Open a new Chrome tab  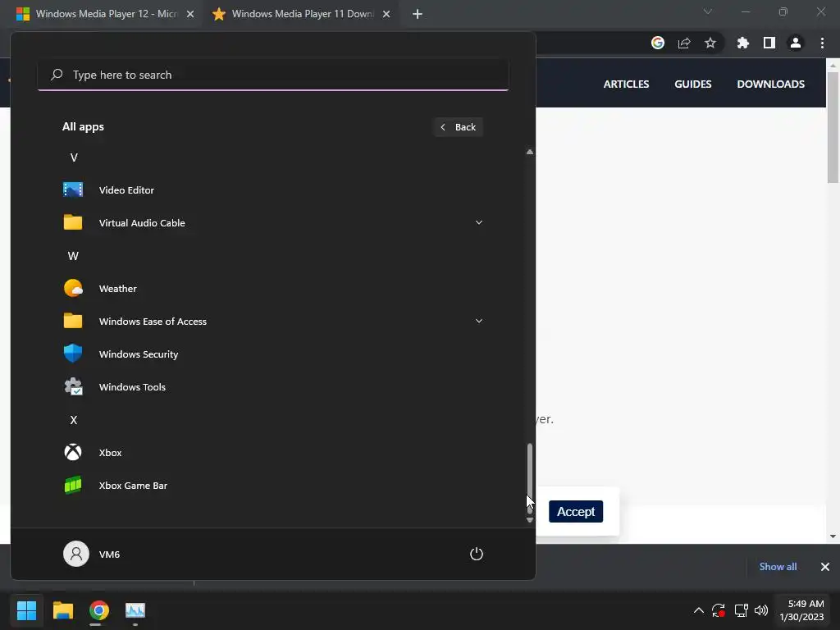[418, 14]
